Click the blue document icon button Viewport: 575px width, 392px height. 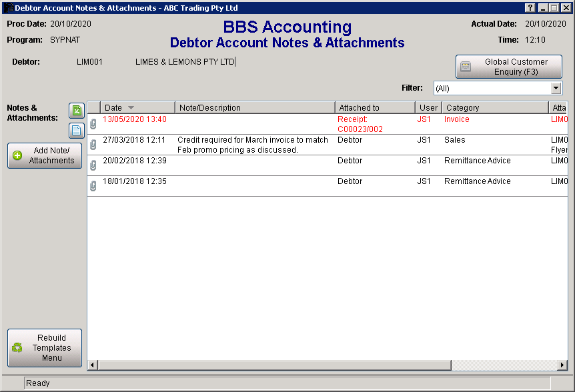[77, 131]
